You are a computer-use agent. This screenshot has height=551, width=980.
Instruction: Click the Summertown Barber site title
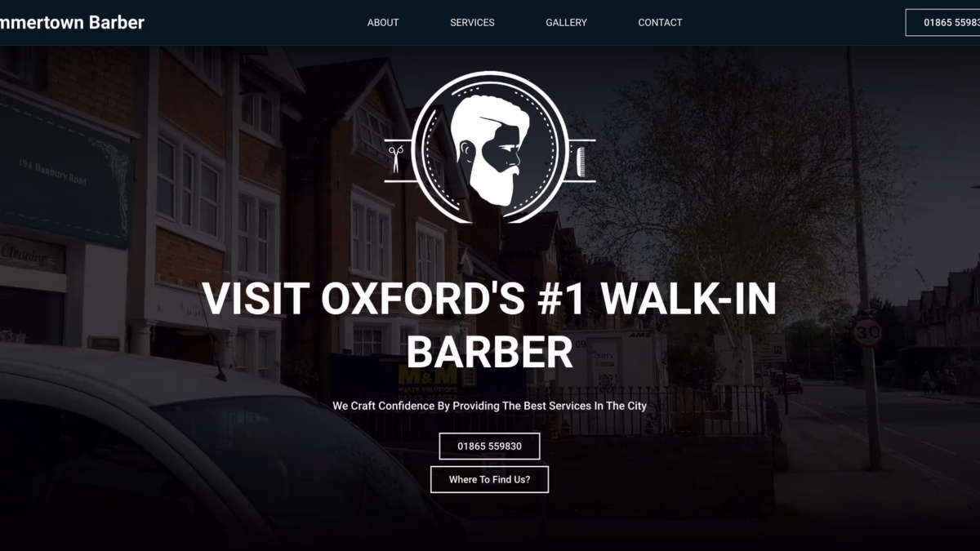(72, 22)
